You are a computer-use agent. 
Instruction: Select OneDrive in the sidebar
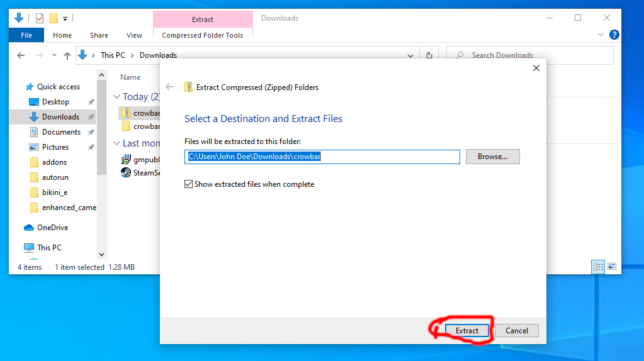click(53, 227)
